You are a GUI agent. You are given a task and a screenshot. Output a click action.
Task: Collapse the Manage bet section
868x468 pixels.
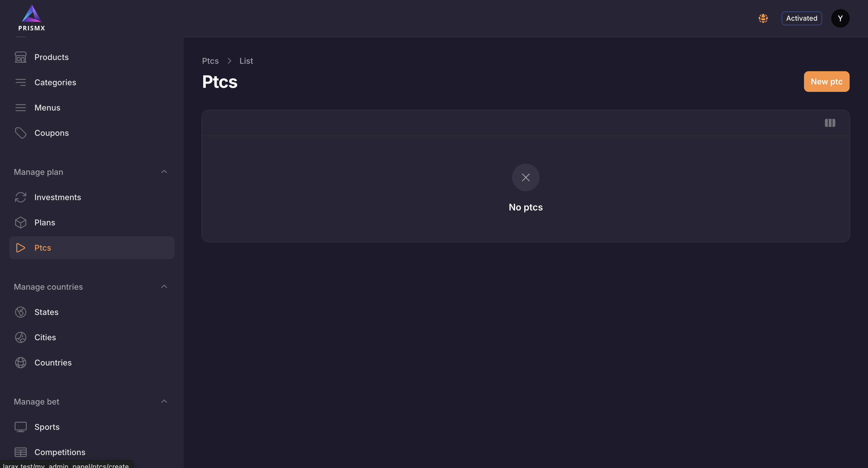pos(164,402)
